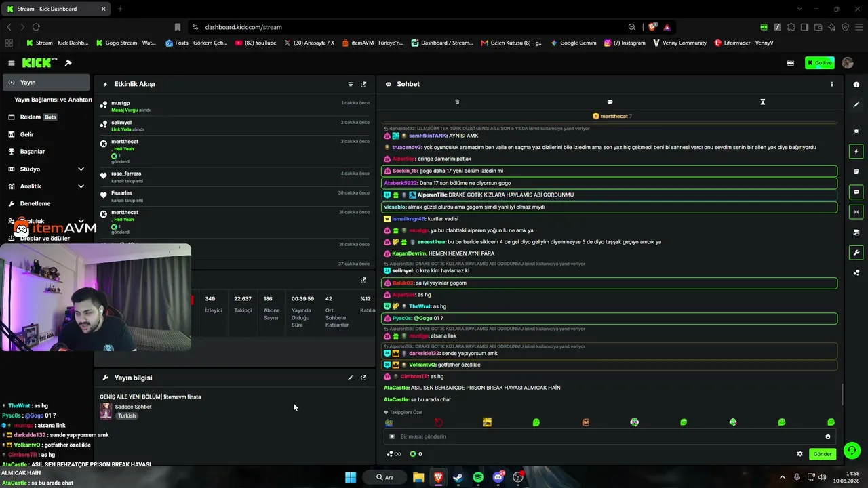This screenshot has width=868, height=488.
Task: Click the channel points infinity icon
Action: (394, 454)
